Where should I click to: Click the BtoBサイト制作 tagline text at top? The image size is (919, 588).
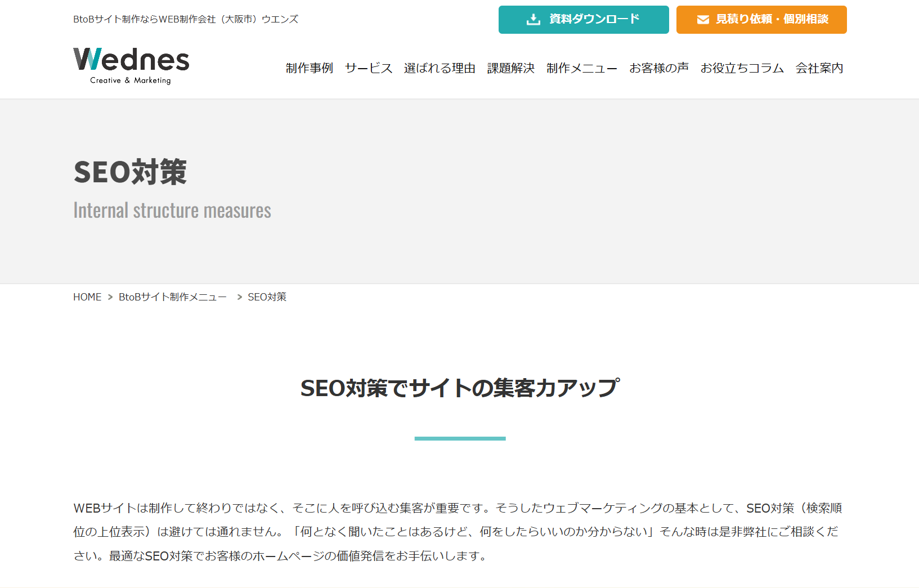tap(186, 19)
